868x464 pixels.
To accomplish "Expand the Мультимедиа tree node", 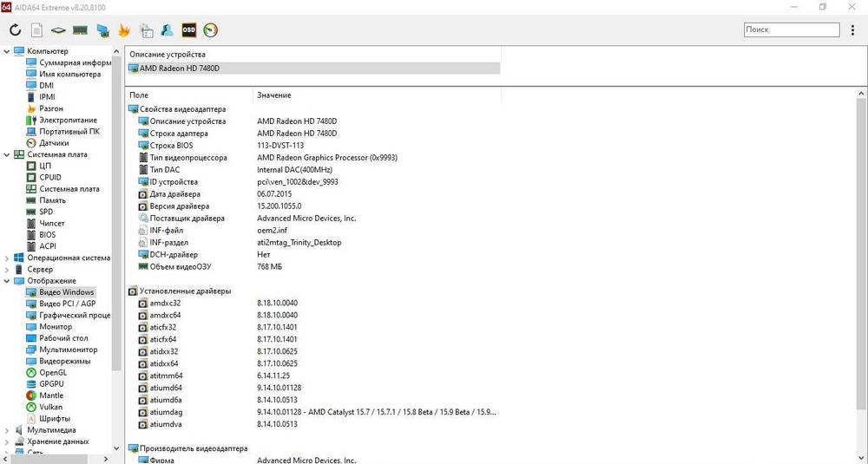I will pyautogui.click(x=7, y=430).
